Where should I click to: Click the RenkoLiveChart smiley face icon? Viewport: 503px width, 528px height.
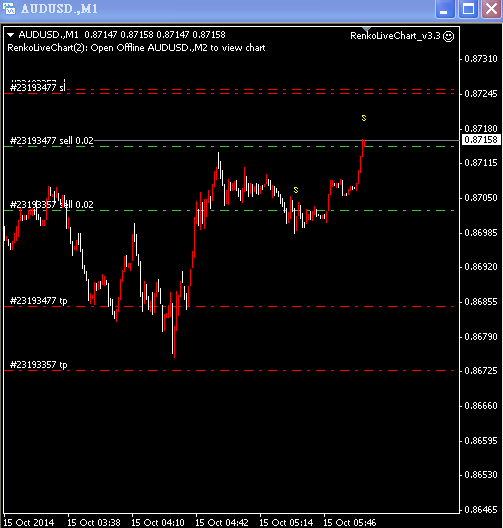(x=448, y=36)
